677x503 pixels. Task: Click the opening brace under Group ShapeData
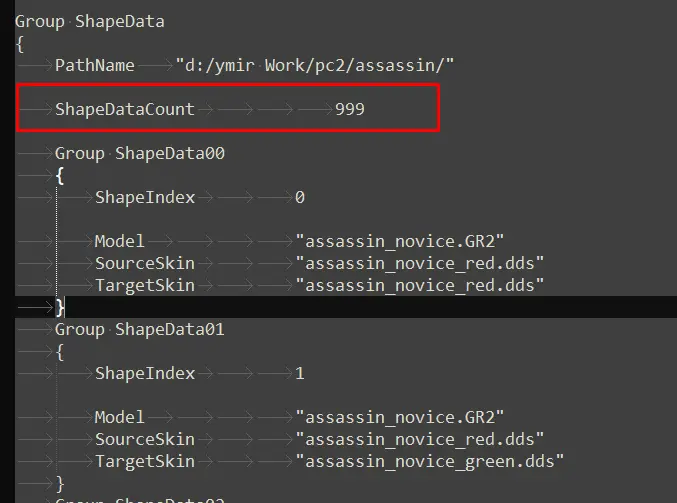click(20, 43)
